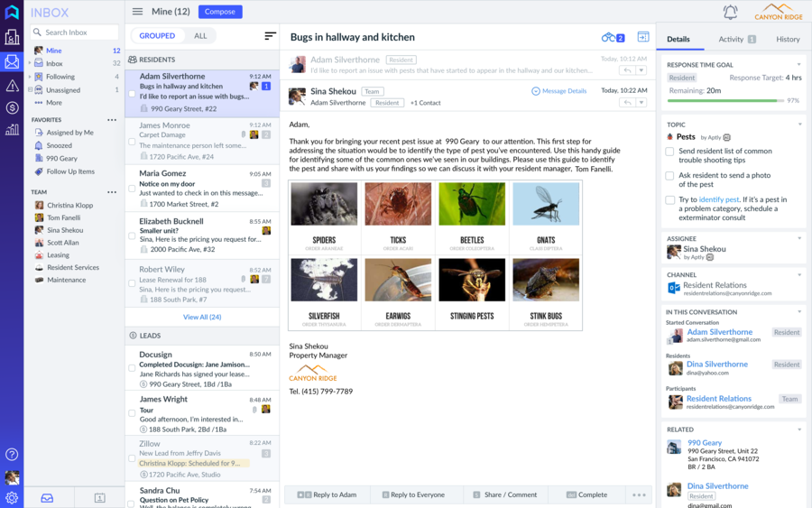Click the sort filter icon in list
This screenshot has width=812, height=508.
pos(270,36)
